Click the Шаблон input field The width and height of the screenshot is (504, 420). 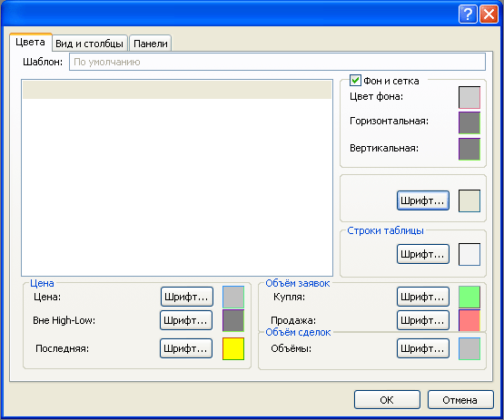[277, 62]
